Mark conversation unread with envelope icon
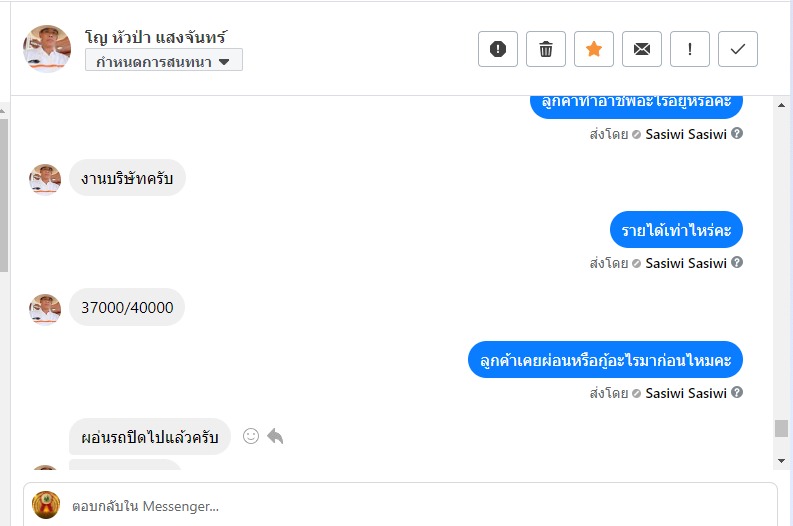The width and height of the screenshot is (793, 526). click(642, 49)
